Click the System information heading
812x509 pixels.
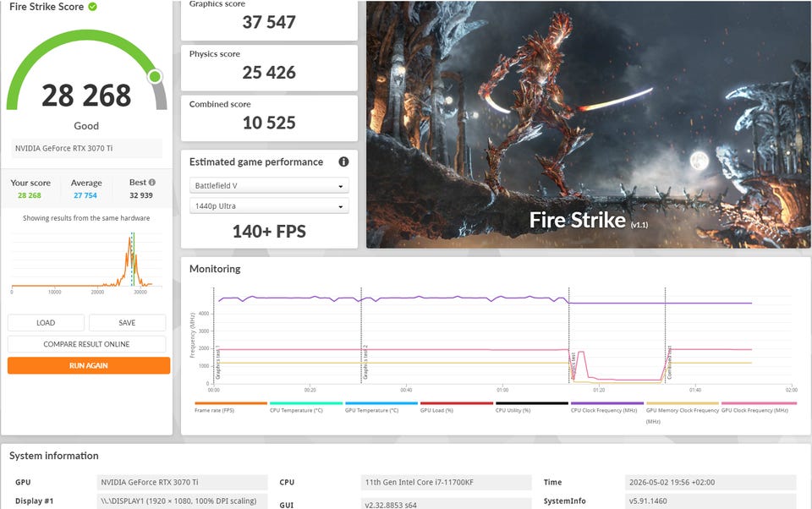click(x=54, y=456)
